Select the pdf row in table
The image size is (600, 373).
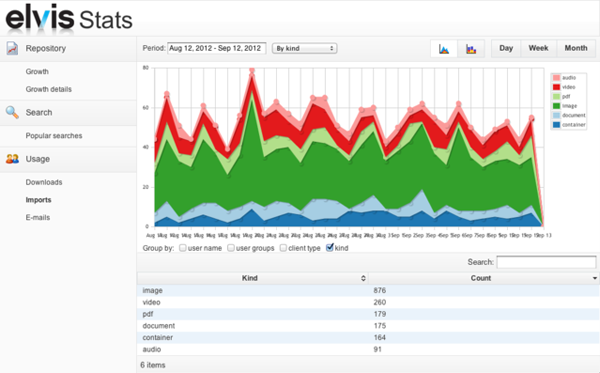click(x=368, y=314)
